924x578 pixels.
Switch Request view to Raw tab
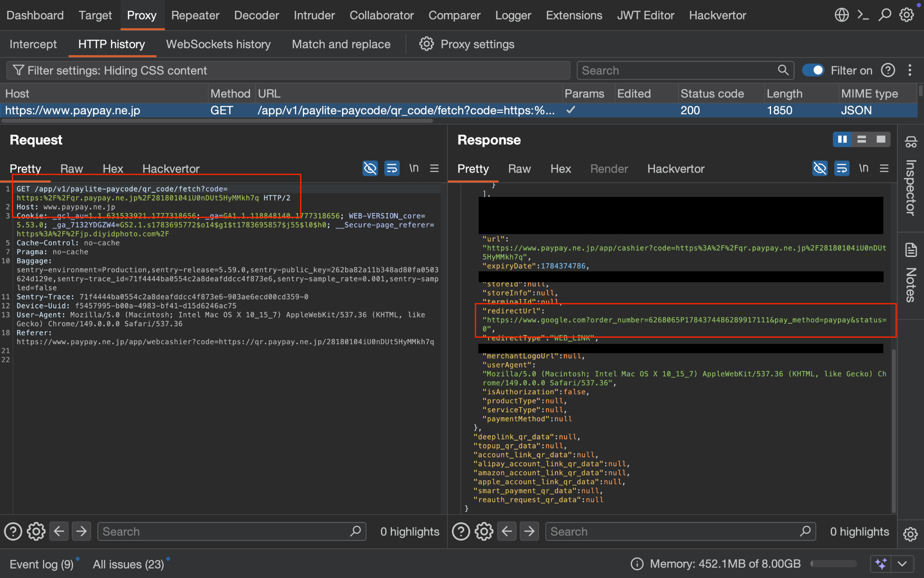click(x=72, y=168)
